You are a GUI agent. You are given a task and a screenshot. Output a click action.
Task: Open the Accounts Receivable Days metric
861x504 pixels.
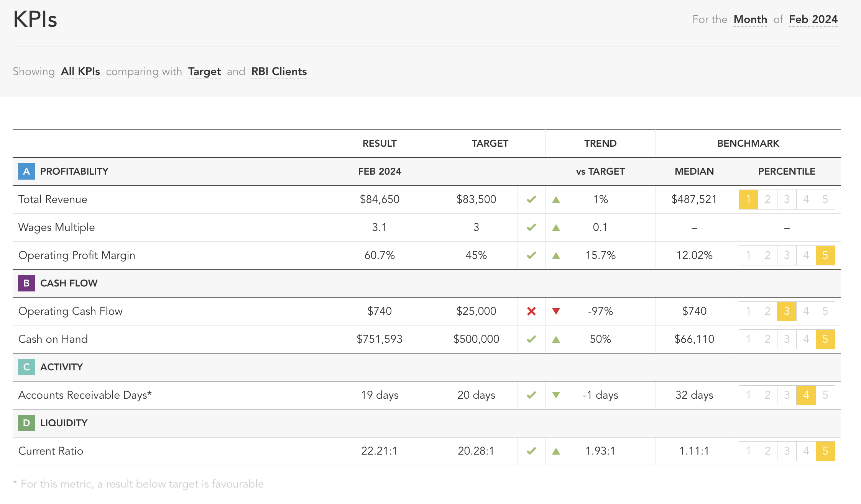click(x=85, y=395)
